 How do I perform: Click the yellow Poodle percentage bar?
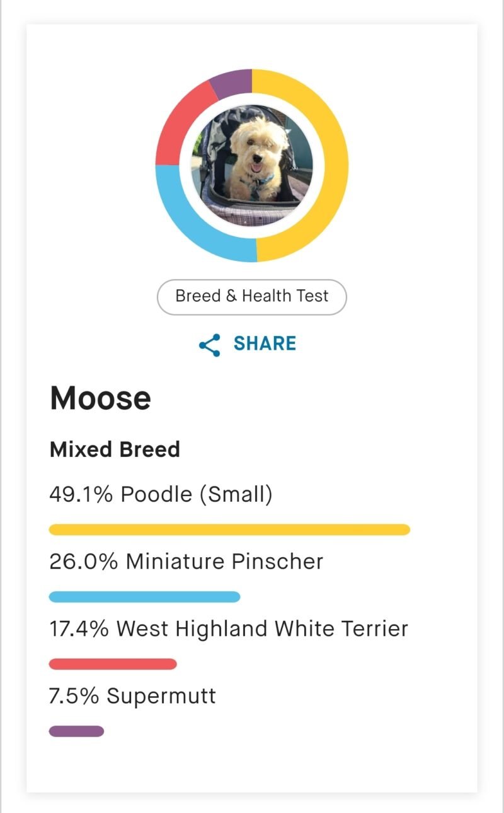[x=229, y=529]
